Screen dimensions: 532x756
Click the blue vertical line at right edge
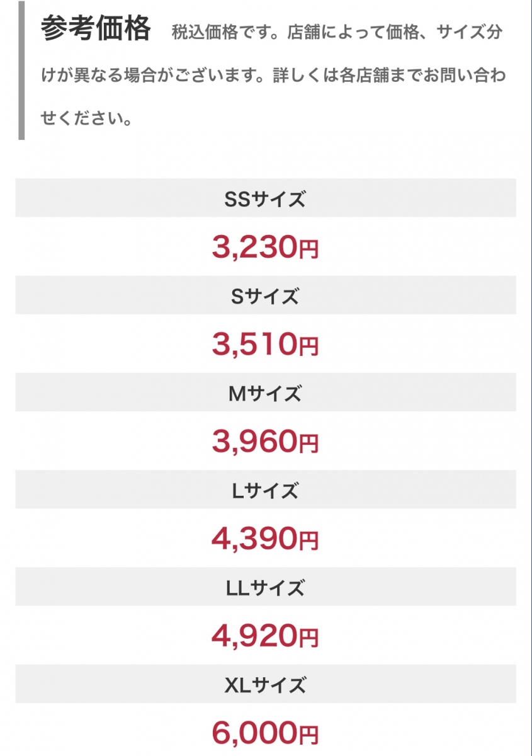click(530, 378)
